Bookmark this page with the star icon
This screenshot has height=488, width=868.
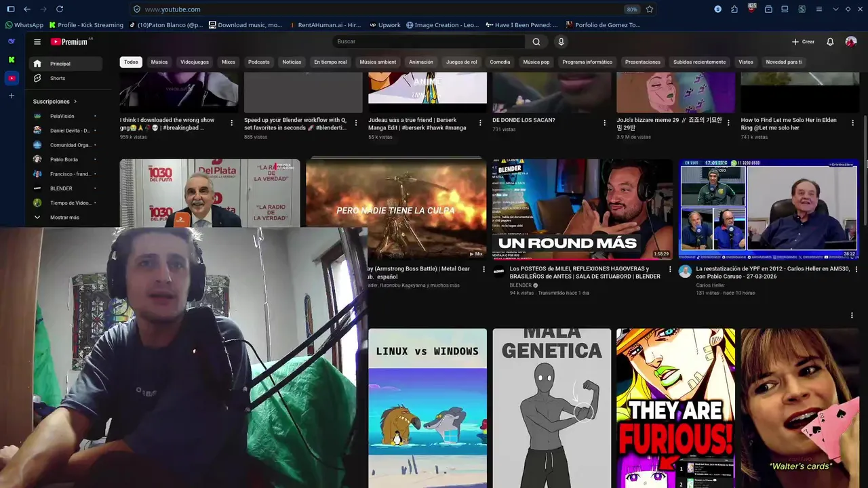(x=650, y=9)
